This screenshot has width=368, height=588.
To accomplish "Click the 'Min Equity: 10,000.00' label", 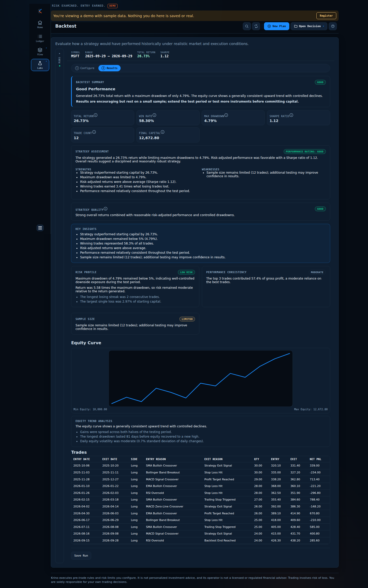I will pos(90,409).
